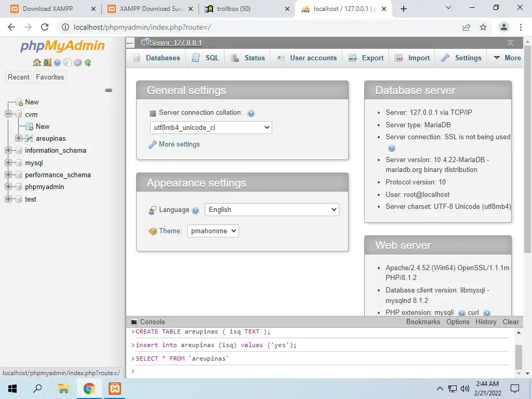
Task: Click the collapse top menu chevron icon
Action: click(x=510, y=43)
